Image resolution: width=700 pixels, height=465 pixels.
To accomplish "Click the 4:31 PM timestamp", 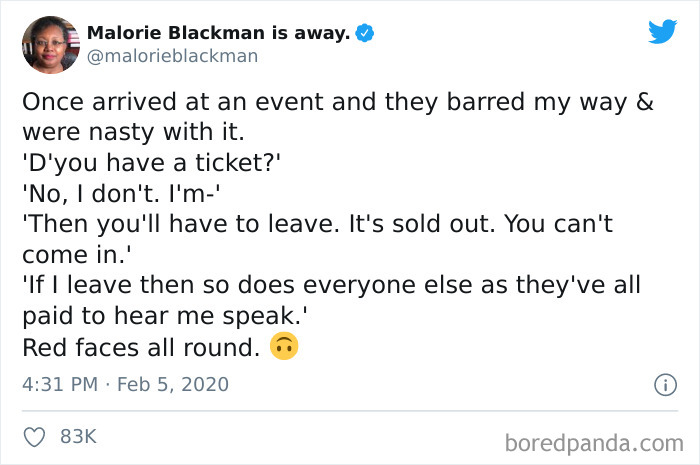I will point(61,384).
